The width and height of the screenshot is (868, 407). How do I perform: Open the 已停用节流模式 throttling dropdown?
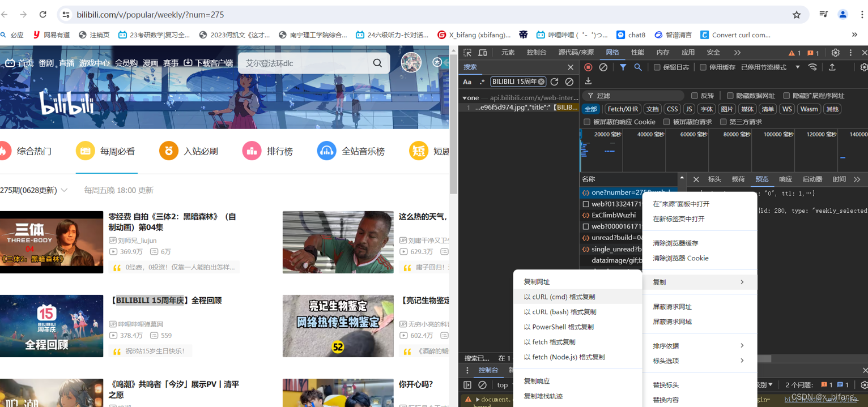[x=770, y=67]
